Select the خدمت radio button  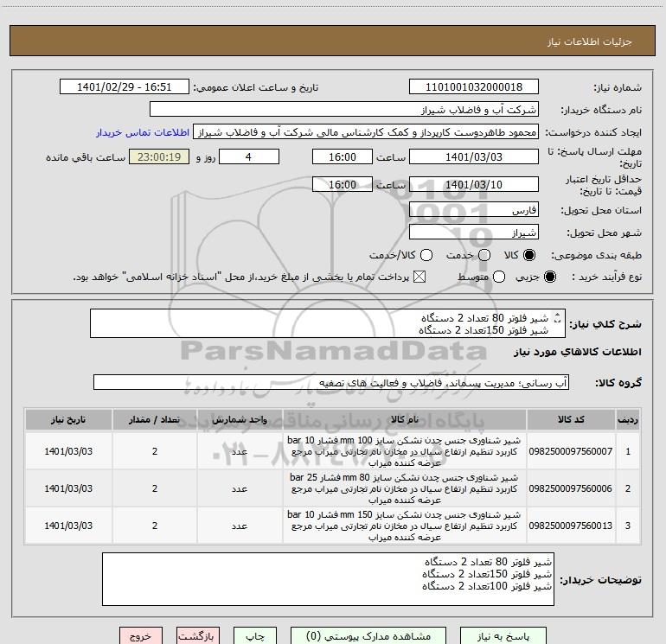point(484,255)
